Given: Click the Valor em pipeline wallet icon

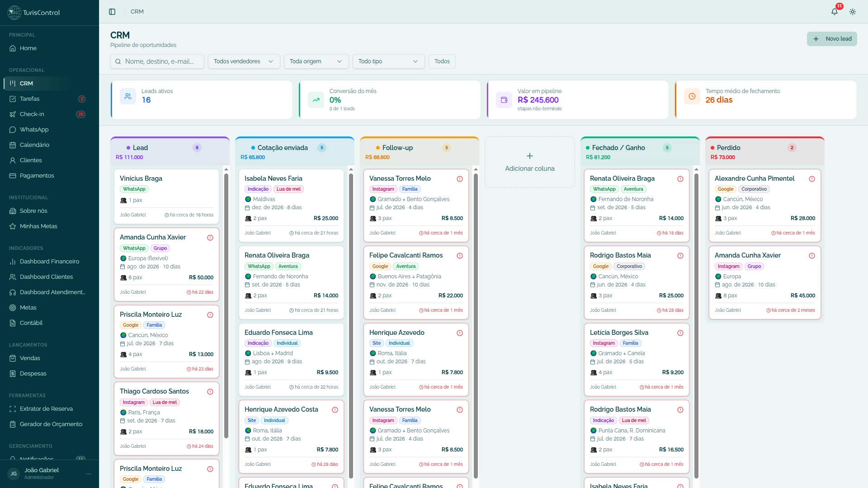Looking at the screenshot, I should [504, 100].
